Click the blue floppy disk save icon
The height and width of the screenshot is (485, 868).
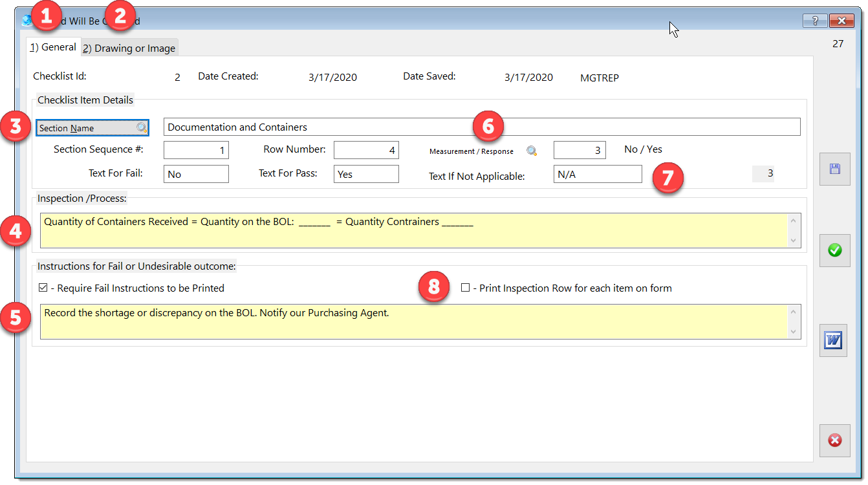point(834,169)
